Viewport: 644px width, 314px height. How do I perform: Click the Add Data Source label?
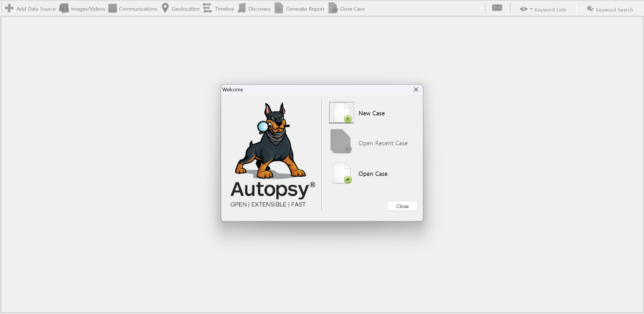[x=36, y=9]
